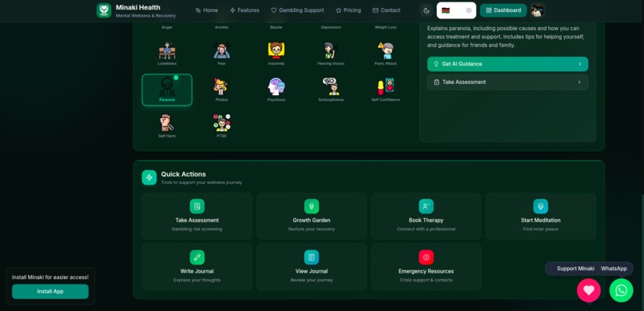Open Write Journal quick action
Image resolution: width=644 pixels, height=311 pixels.
197,267
